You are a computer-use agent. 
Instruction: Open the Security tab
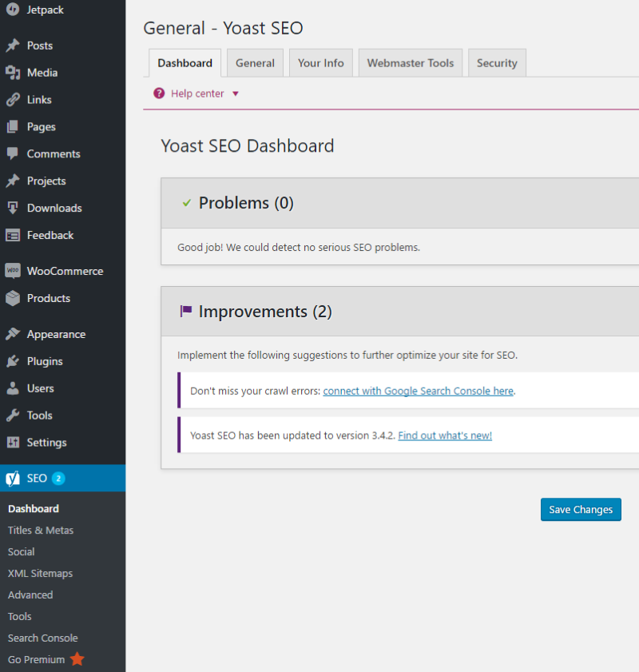[x=497, y=63]
